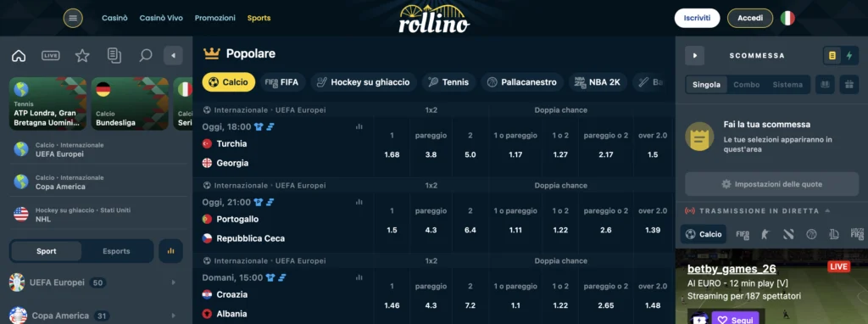Viewport: 868px width, 324px height.
Task: Open statistics for Turchia vs Georgia
Action: [x=359, y=127]
